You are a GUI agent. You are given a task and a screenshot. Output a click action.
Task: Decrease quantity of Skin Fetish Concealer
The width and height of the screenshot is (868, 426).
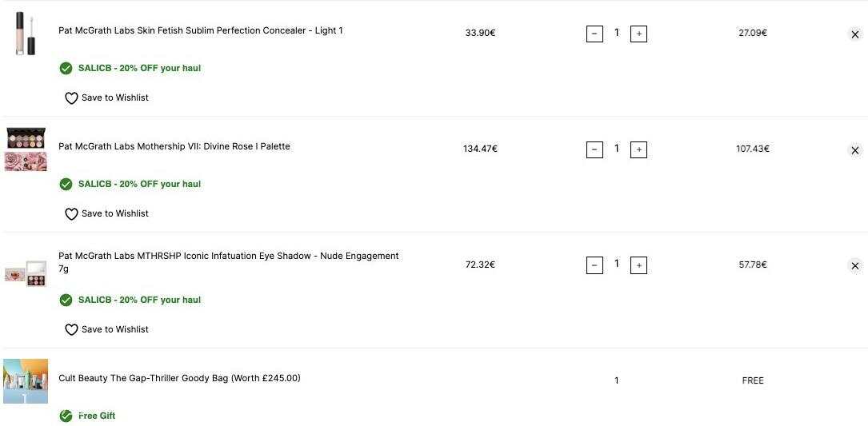click(x=594, y=34)
